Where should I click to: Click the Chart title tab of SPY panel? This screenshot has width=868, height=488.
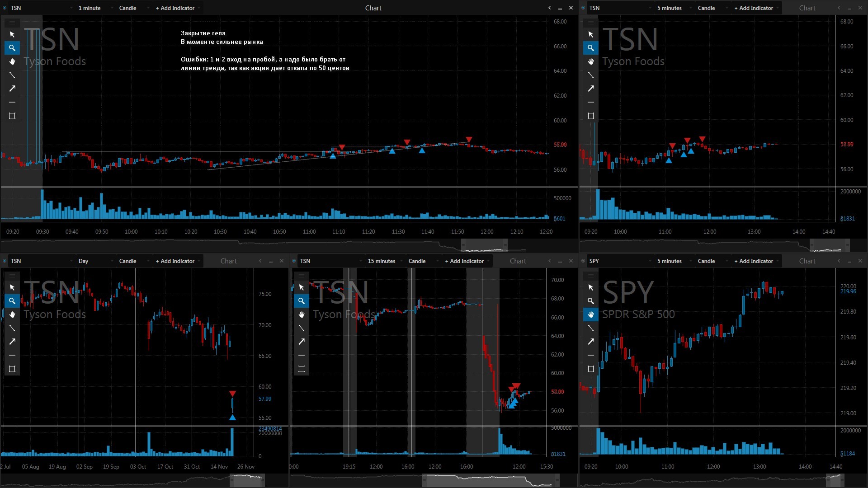(807, 261)
